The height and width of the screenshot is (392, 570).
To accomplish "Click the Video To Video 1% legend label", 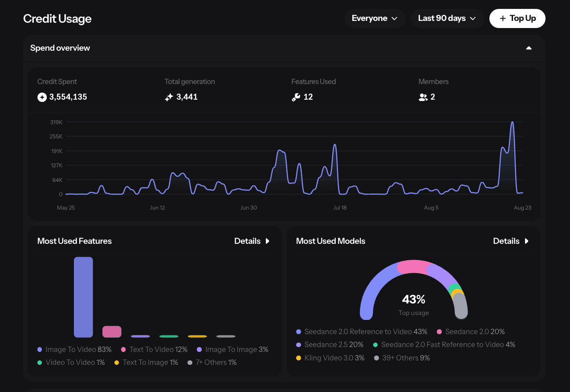I will coord(75,363).
